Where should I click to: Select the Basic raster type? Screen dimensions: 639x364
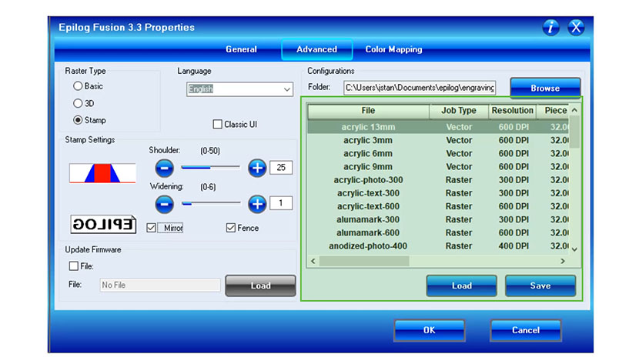78,86
